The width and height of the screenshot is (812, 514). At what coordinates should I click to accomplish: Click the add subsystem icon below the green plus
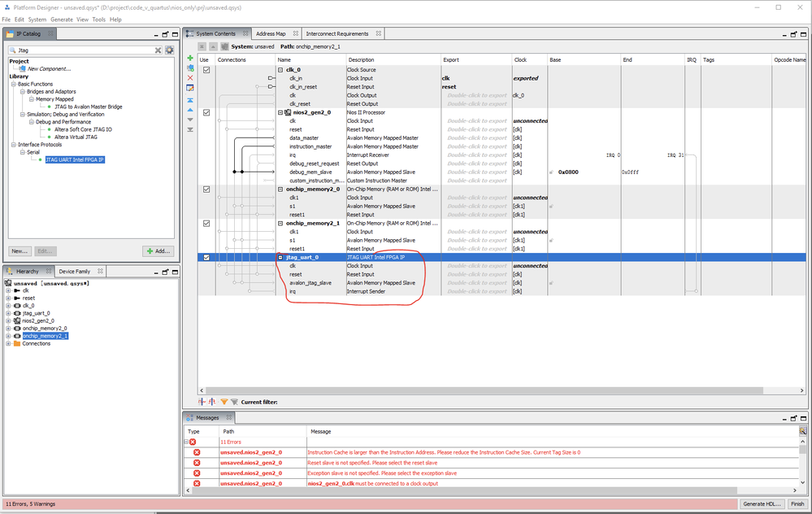pos(190,68)
